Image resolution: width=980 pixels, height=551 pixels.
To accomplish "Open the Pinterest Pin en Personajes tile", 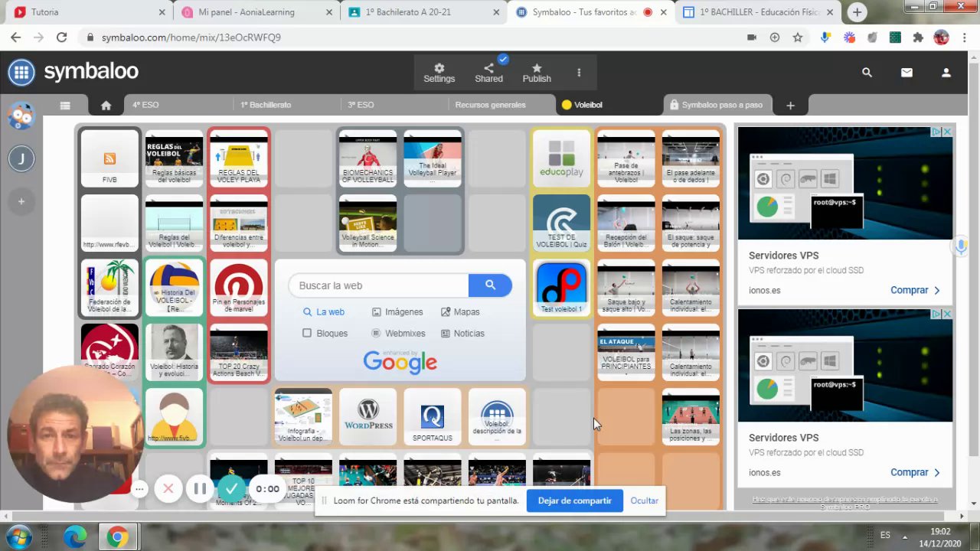I will pos(239,288).
